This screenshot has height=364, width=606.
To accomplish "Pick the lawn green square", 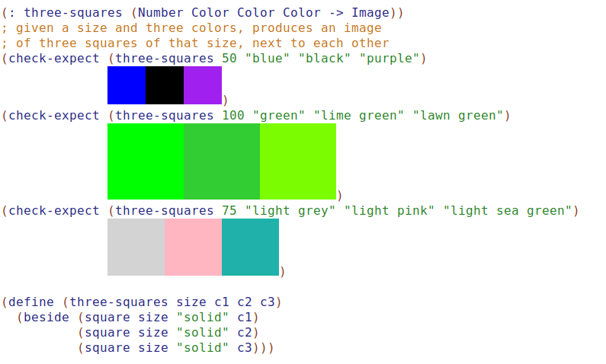I will [x=298, y=161].
